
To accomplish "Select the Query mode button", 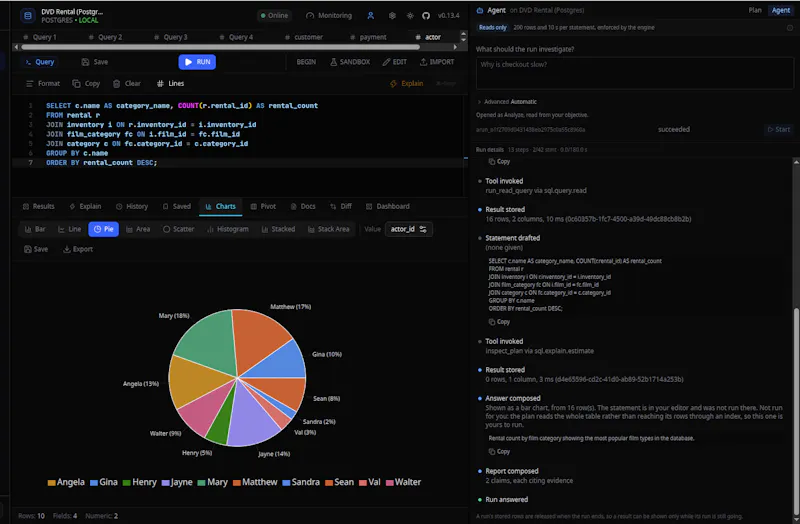I will (40, 62).
